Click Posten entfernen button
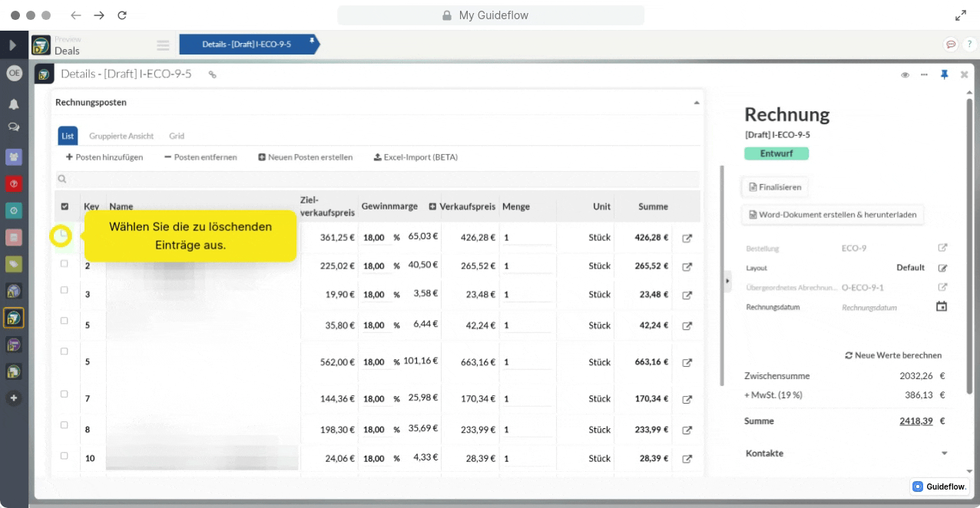Viewport: 980px width, 508px height. (x=200, y=157)
